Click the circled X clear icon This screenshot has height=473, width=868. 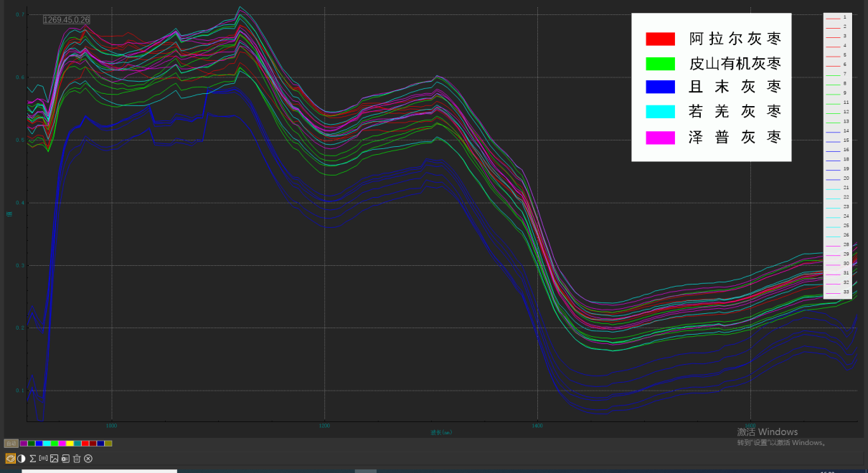(x=88, y=459)
